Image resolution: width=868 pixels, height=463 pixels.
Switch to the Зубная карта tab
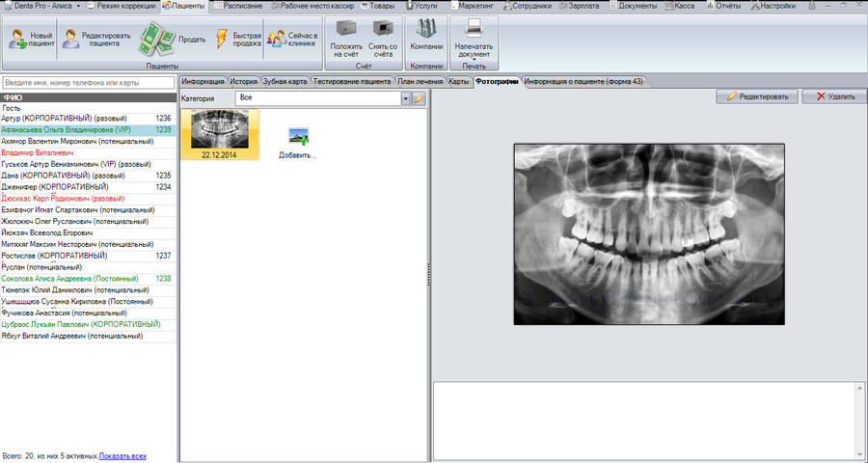point(285,81)
